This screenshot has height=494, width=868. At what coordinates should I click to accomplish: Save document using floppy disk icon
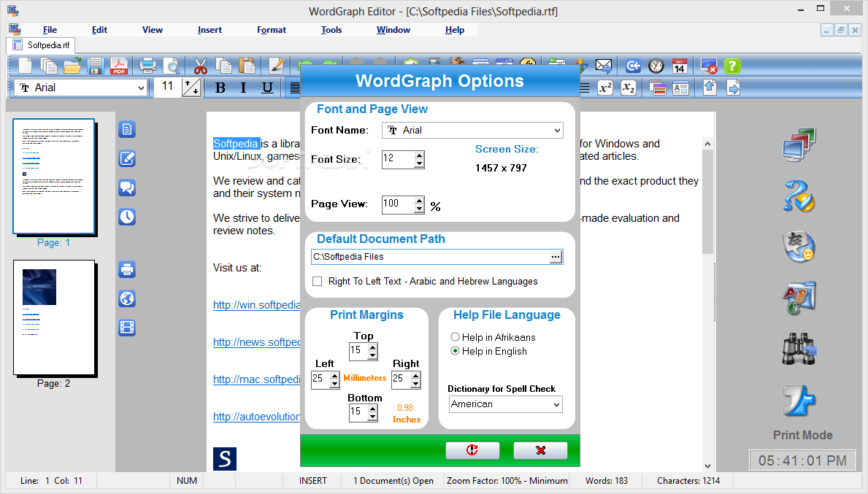point(95,66)
